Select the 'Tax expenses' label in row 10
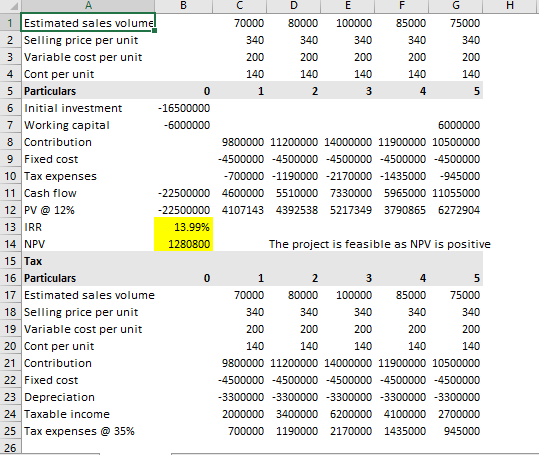Screen dimensions: 539x455 click(88, 176)
